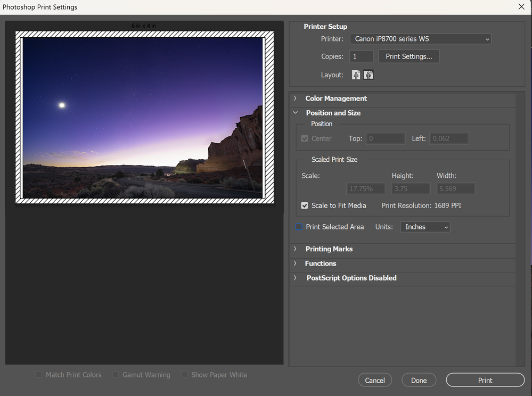Toggle the Center position checkbox

pos(305,138)
